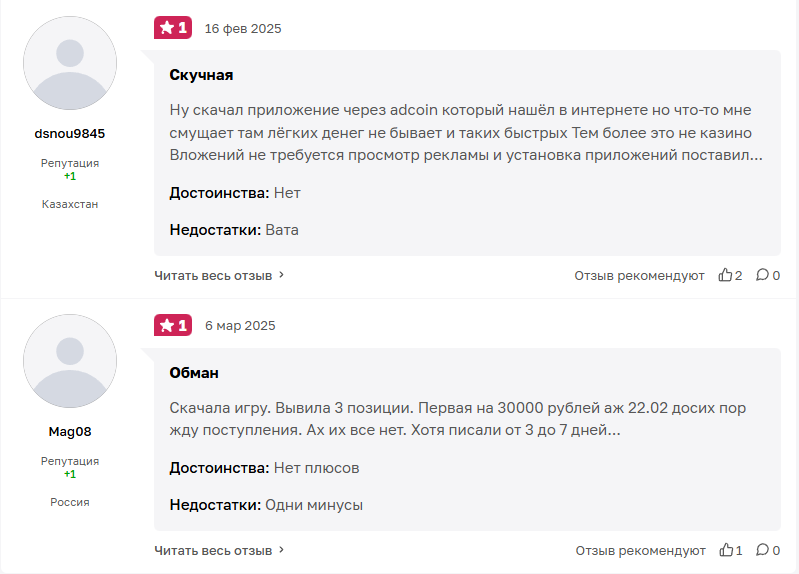Click thumbs-up icon on dsnou9845's review
799x574 pixels.
[x=726, y=275]
